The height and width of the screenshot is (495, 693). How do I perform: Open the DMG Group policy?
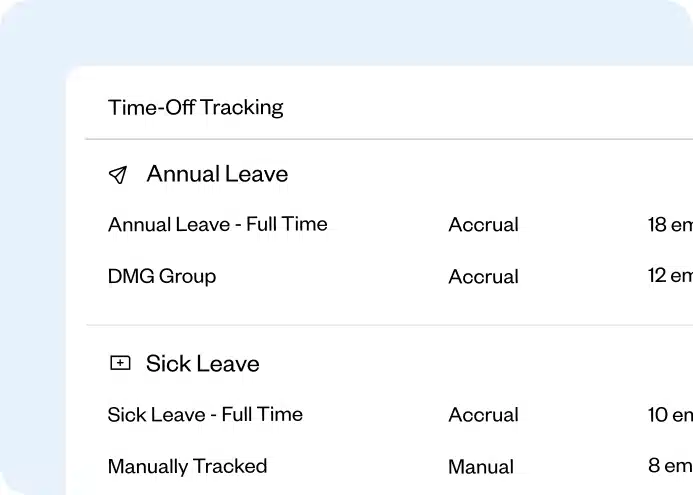tap(162, 276)
